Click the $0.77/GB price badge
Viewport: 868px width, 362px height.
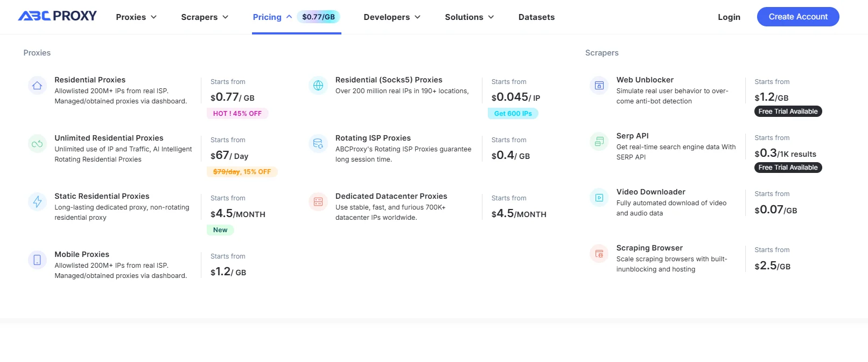point(318,17)
